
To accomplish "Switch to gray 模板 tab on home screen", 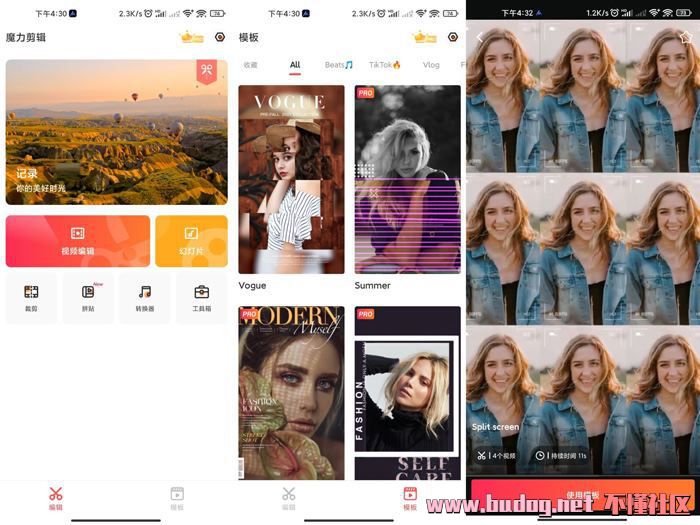I will 177,499.
